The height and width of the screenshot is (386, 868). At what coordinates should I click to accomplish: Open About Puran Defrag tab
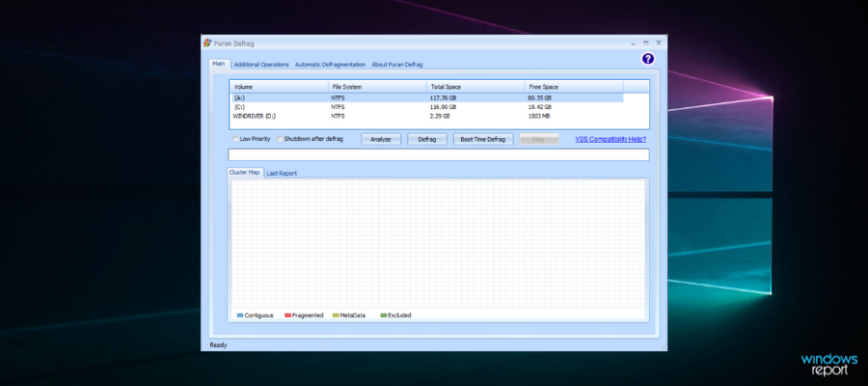(397, 65)
